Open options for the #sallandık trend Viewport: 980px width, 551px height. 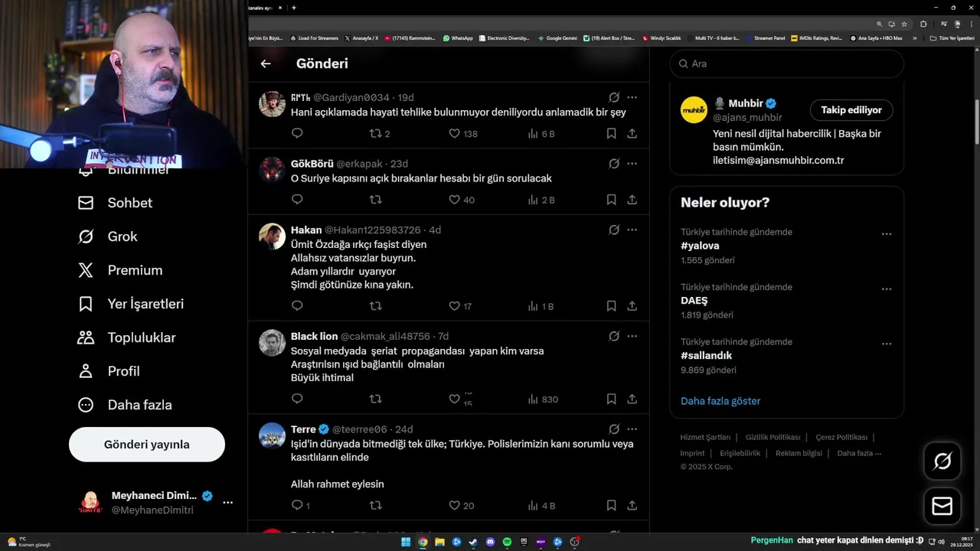(x=887, y=344)
